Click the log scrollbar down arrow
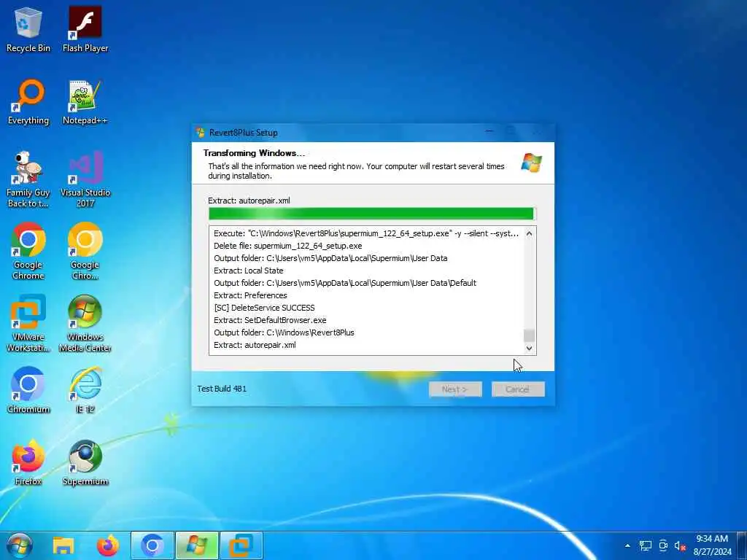The width and height of the screenshot is (747, 560). pyautogui.click(x=529, y=348)
